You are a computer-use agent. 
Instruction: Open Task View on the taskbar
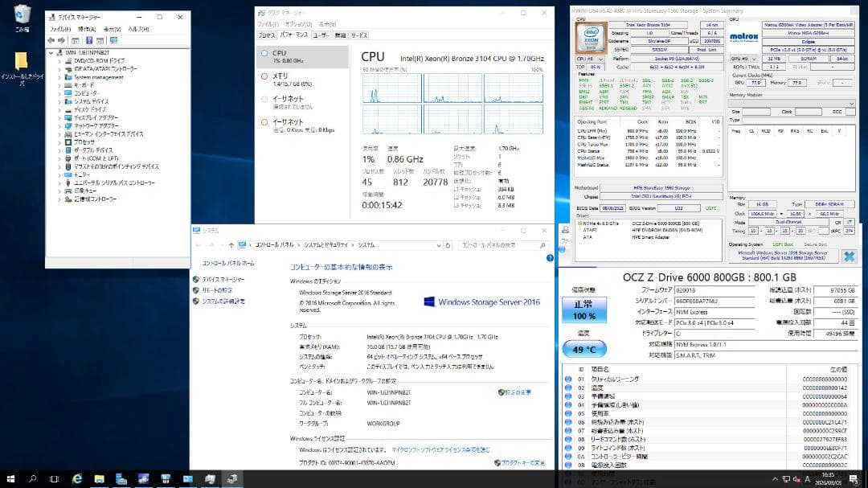tap(54, 478)
